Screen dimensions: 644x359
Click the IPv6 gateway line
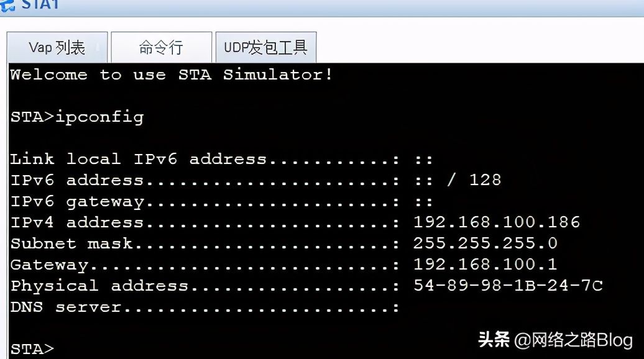tap(221, 202)
